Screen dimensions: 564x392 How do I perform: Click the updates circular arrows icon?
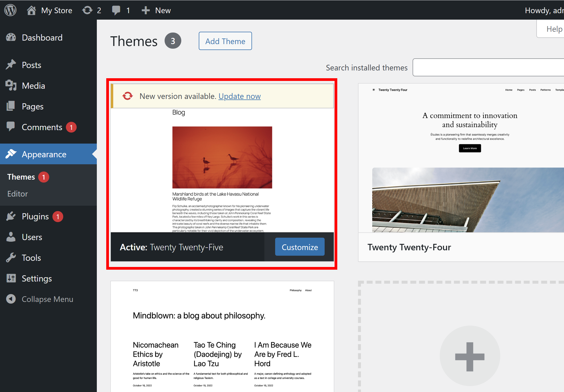pyautogui.click(x=87, y=10)
